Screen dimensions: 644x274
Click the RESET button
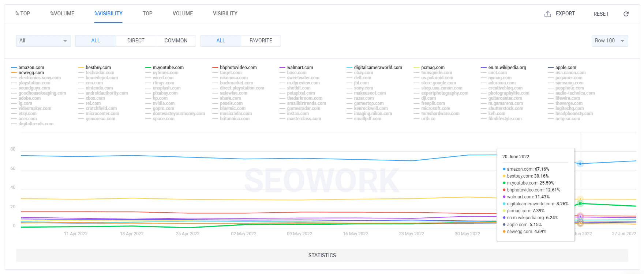[601, 14]
